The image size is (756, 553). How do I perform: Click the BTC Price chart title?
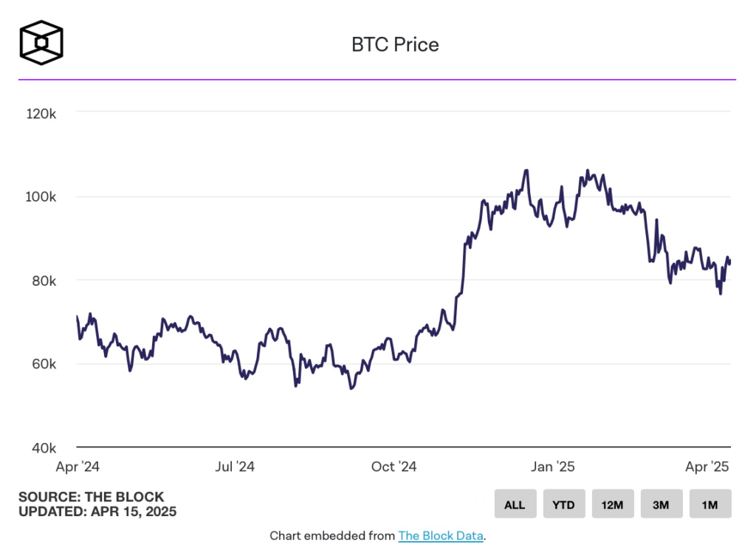[395, 45]
